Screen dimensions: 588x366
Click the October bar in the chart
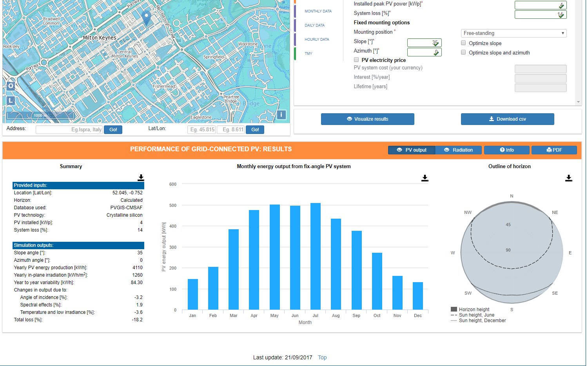coord(377,281)
